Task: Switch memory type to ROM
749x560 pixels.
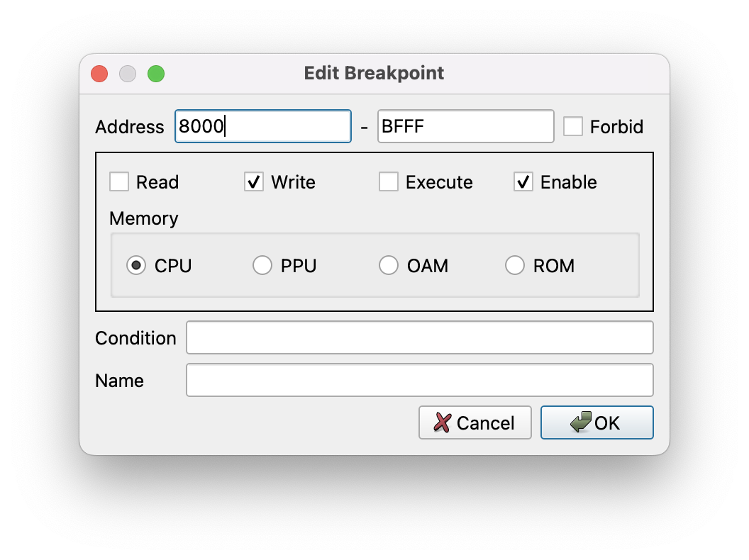Action: [515, 266]
